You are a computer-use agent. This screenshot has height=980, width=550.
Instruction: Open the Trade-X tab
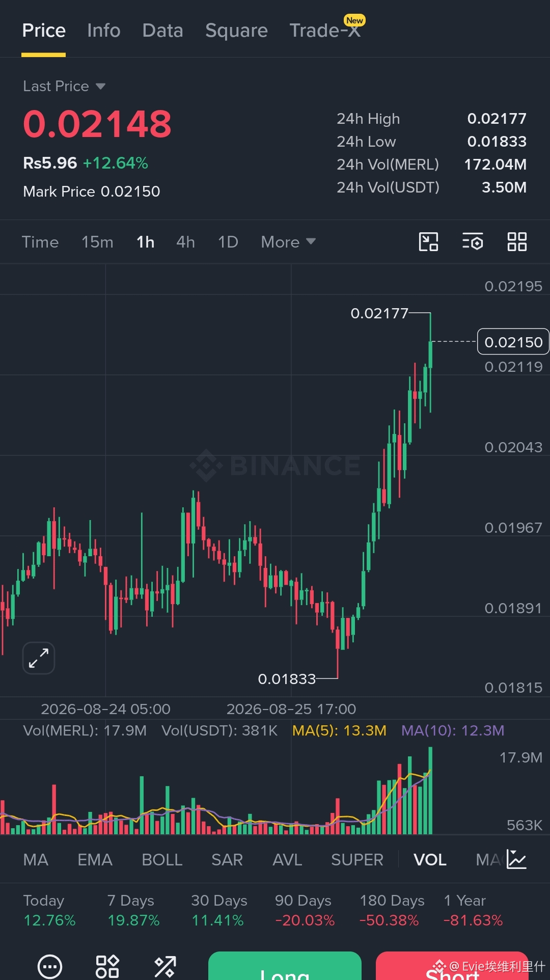coord(325,30)
